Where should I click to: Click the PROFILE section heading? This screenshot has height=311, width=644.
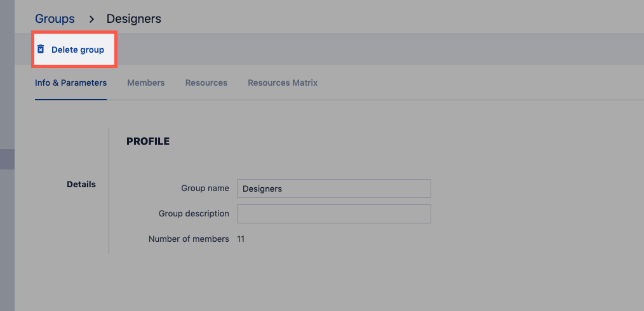pyautogui.click(x=148, y=142)
